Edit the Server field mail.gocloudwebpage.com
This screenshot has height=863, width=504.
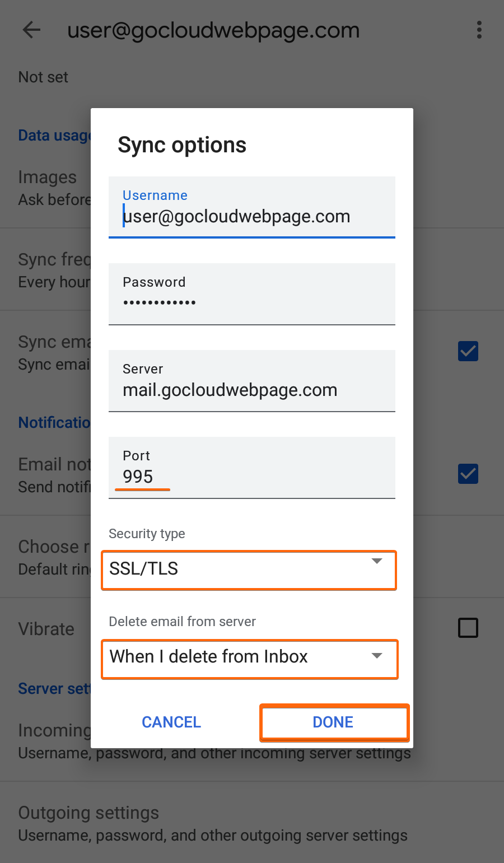[x=252, y=381]
